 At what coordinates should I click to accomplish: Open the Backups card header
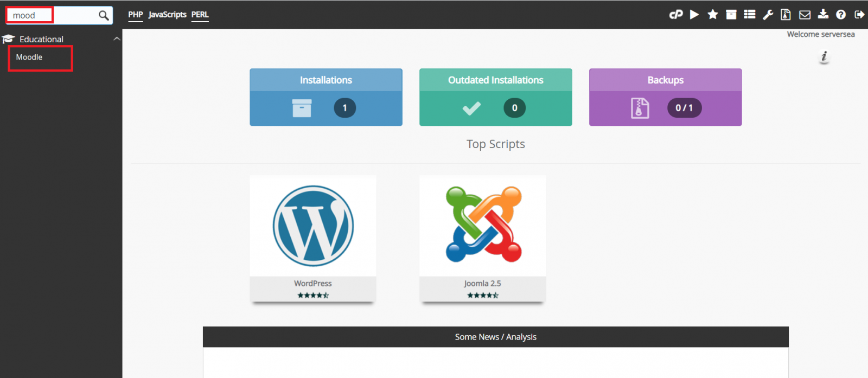tap(666, 80)
